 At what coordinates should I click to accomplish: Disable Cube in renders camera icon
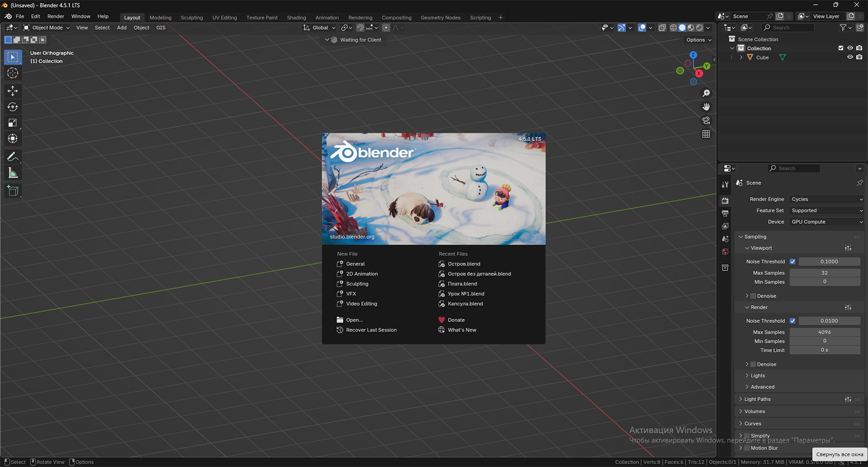pos(859,57)
